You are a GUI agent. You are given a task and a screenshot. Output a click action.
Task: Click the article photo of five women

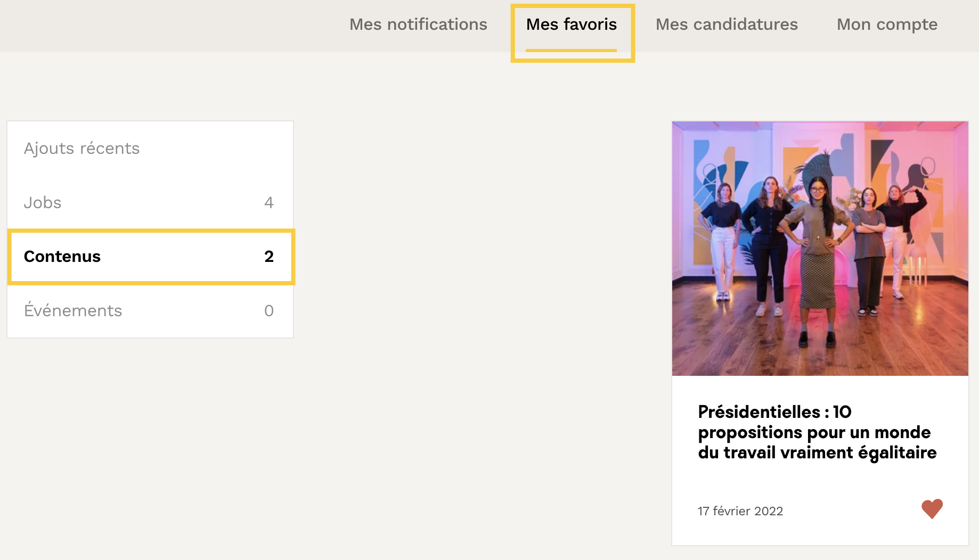click(820, 248)
